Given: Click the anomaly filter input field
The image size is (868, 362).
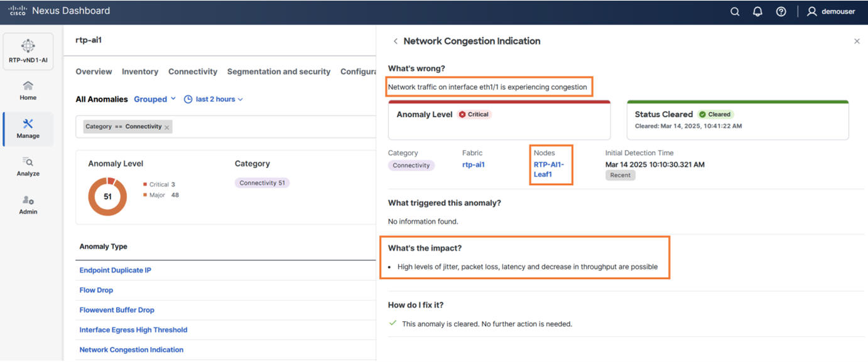Looking at the screenshot, I should tap(270, 127).
